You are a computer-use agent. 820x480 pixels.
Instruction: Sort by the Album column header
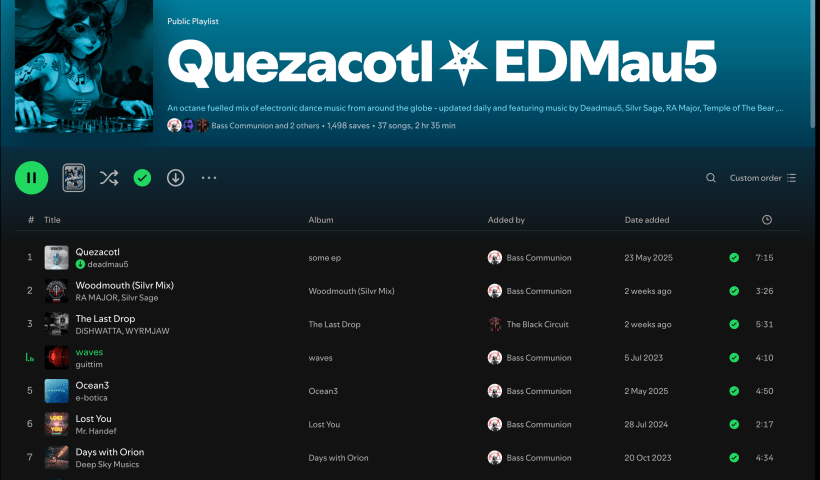pos(321,220)
